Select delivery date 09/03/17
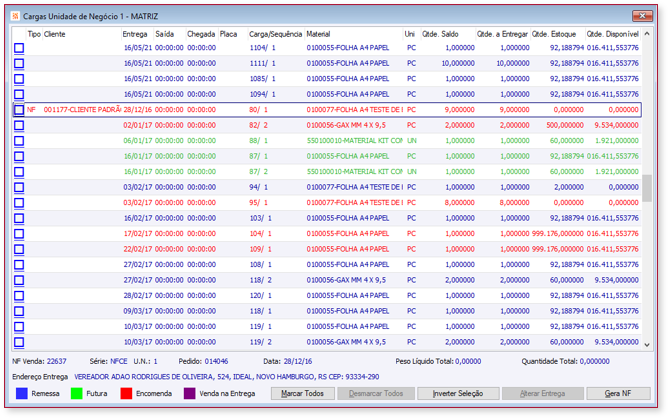This screenshot has width=669, height=419. pos(137,311)
